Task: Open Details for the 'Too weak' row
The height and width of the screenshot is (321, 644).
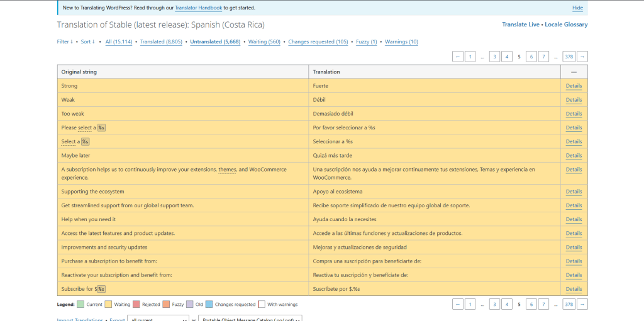Action: tap(574, 114)
